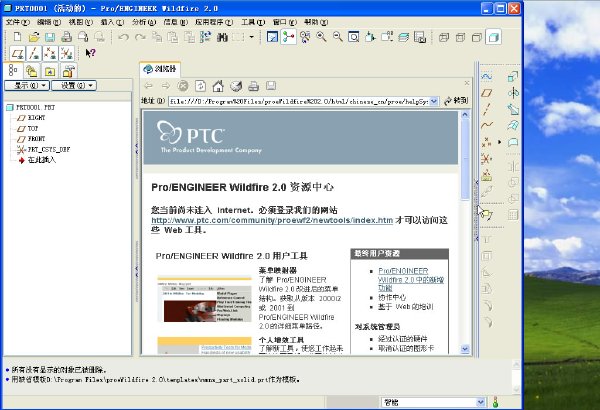Toggle datum axes display
The image size is (600, 410).
pos(34,54)
